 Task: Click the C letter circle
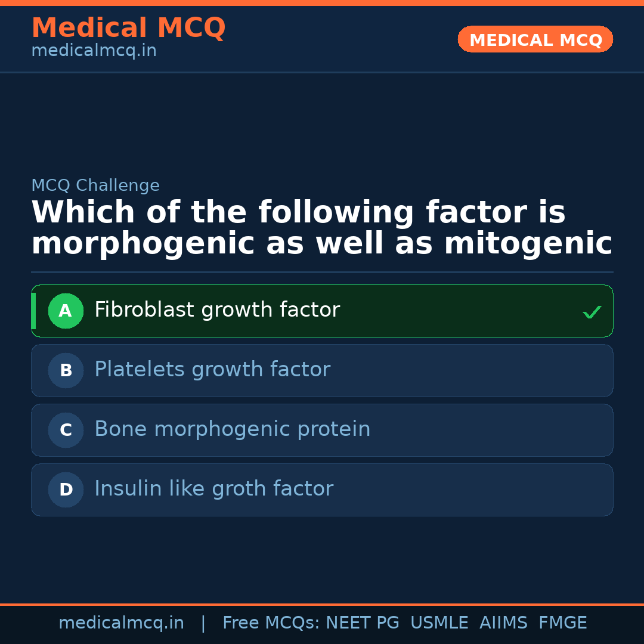66,430
